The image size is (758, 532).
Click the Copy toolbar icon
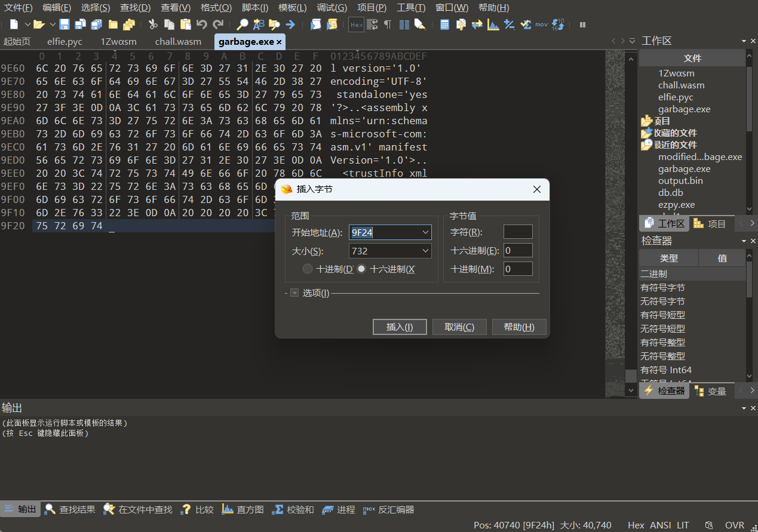coord(170,24)
